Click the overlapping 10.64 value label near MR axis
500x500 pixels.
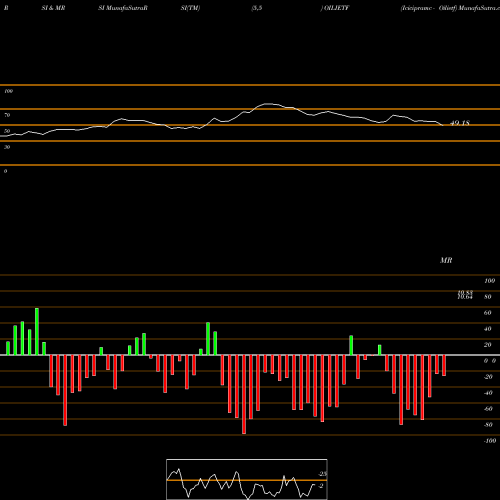(465, 297)
